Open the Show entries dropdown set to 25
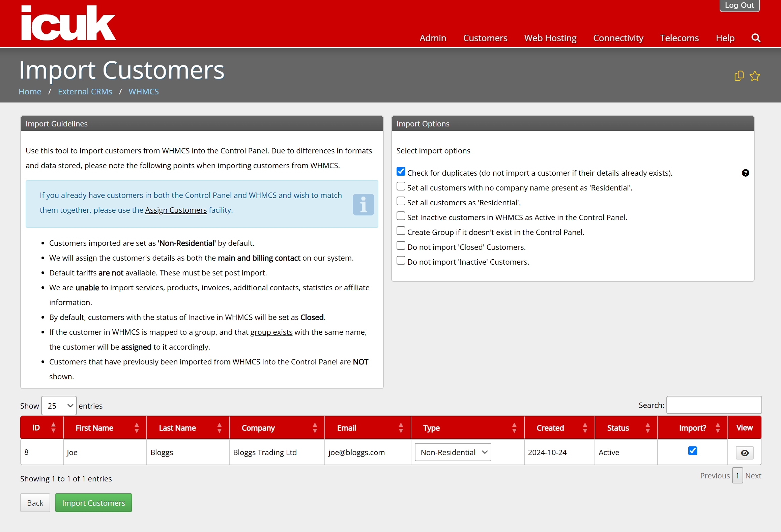The width and height of the screenshot is (781, 532). pos(59,406)
